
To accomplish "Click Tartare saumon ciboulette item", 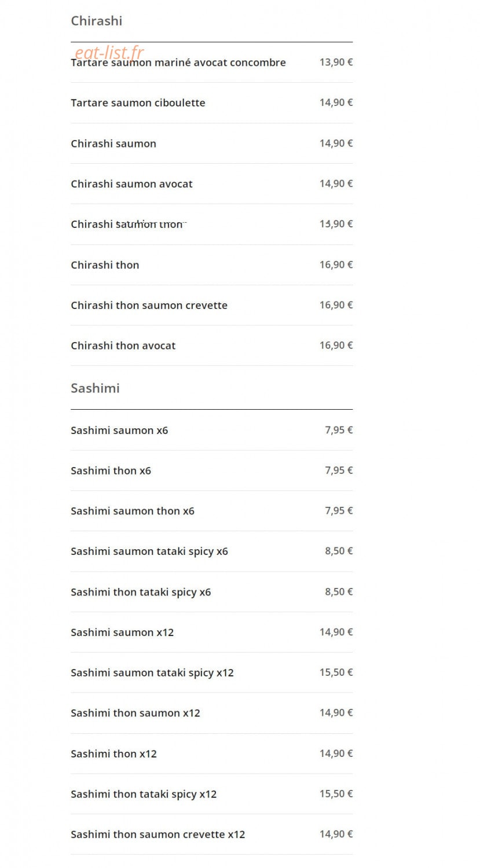I will pos(138,103).
